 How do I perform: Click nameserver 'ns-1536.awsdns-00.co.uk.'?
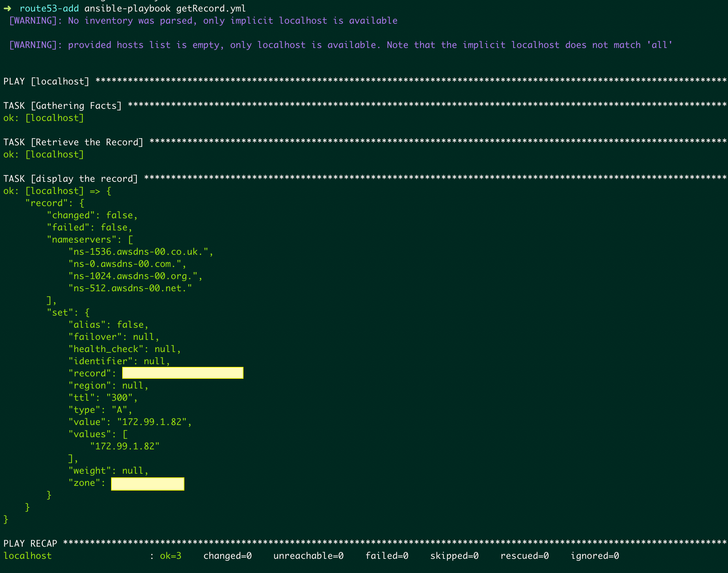141,252
